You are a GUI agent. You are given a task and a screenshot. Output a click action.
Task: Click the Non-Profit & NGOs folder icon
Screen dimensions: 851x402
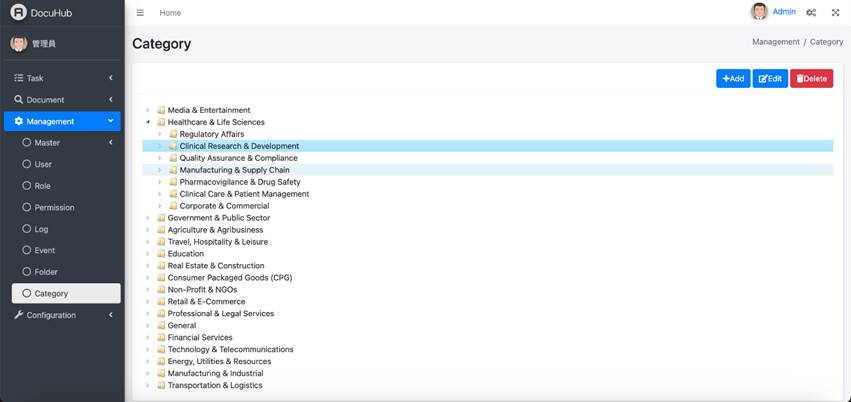pyautogui.click(x=161, y=290)
